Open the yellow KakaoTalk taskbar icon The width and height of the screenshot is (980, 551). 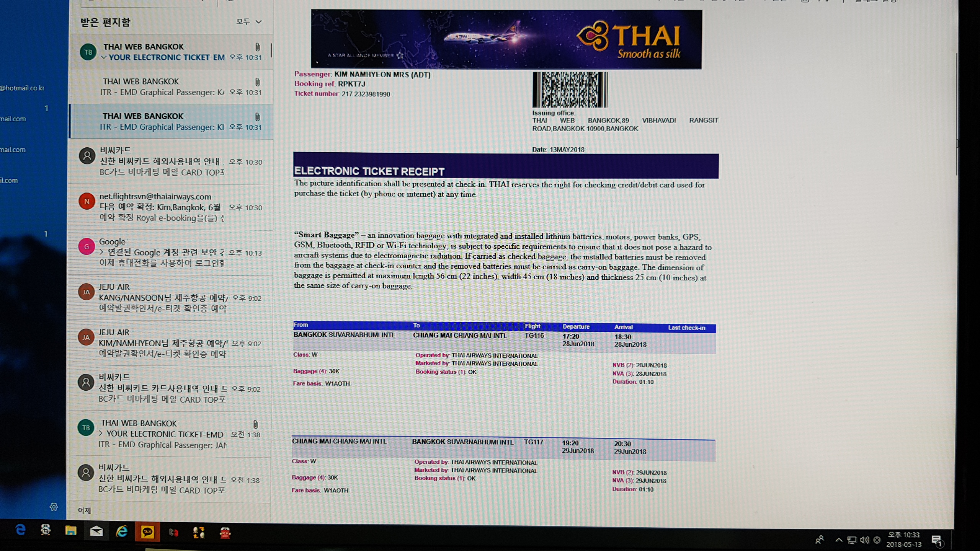tap(147, 532)
